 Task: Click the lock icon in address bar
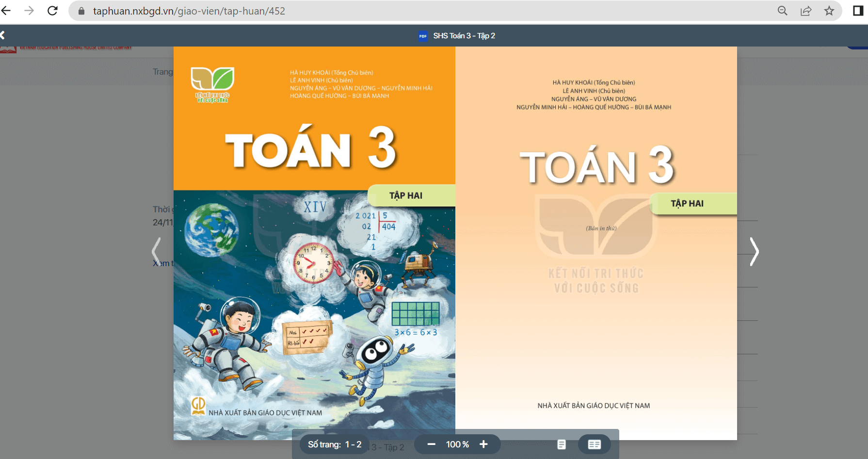click(81, 11)
